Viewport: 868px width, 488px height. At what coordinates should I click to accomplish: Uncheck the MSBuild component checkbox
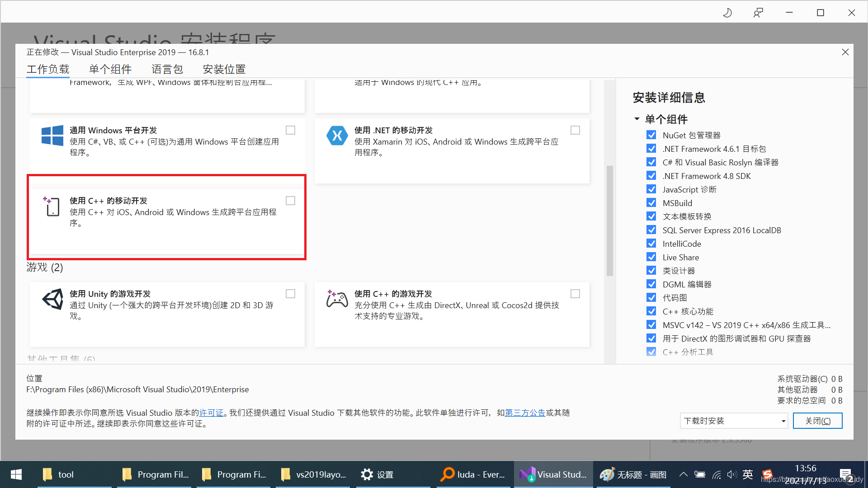click(651, 203)
